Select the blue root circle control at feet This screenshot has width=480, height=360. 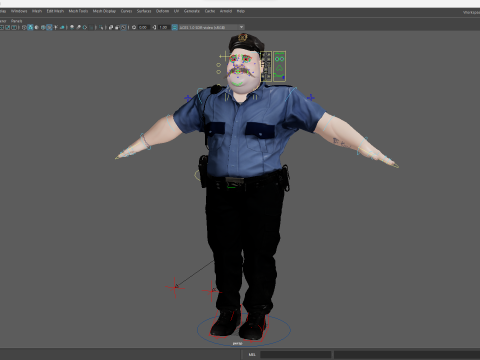pos(244,330)
